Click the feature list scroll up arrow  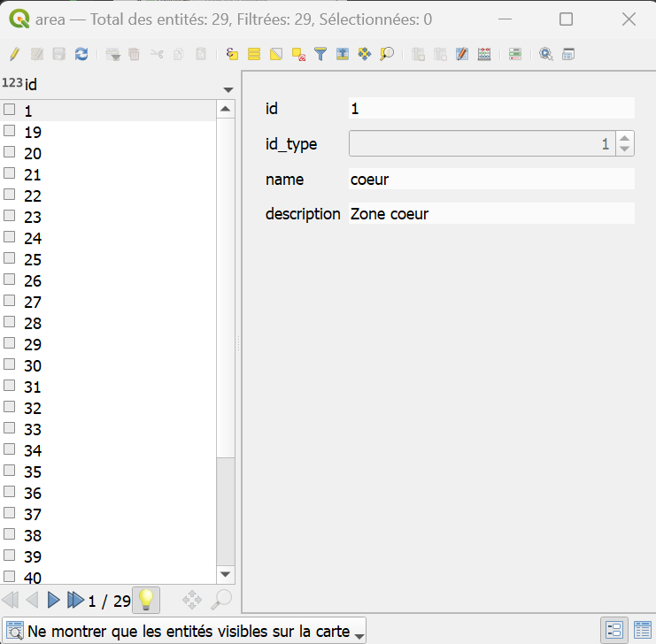point(226,109)
